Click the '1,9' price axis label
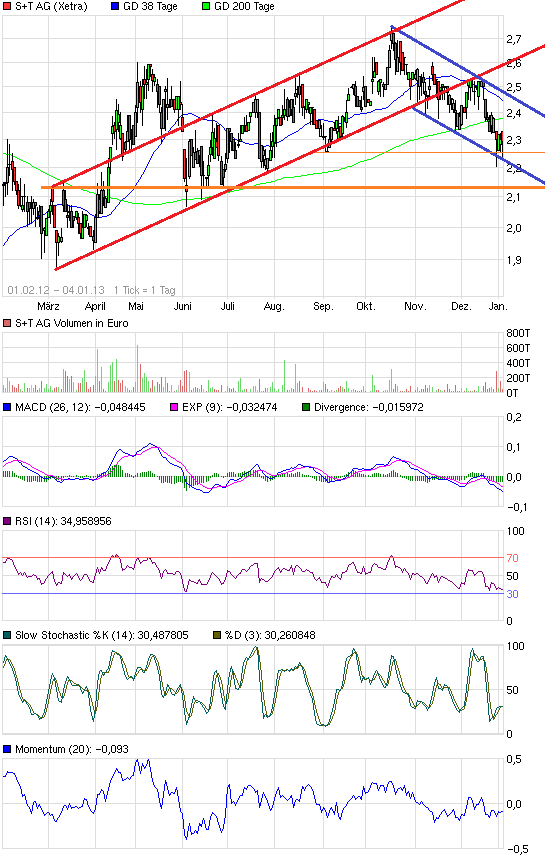This screenshot has height=857, width=545. click(x=514, y=260)
